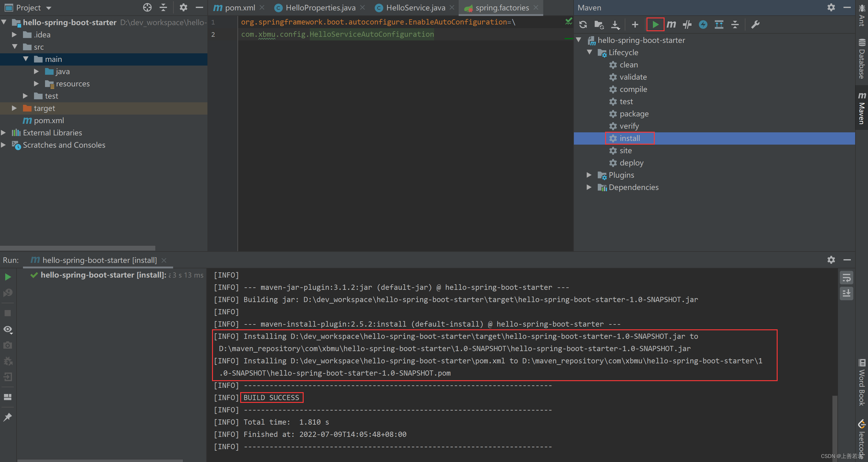This screenshot has height=462, width=868.
Task: Reload all Maven projects
Action: [583, 25]
